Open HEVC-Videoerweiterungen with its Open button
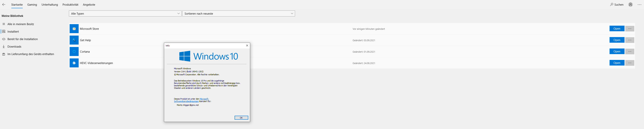The width and height of the screenshot is (644, 129). click(617, 63)
